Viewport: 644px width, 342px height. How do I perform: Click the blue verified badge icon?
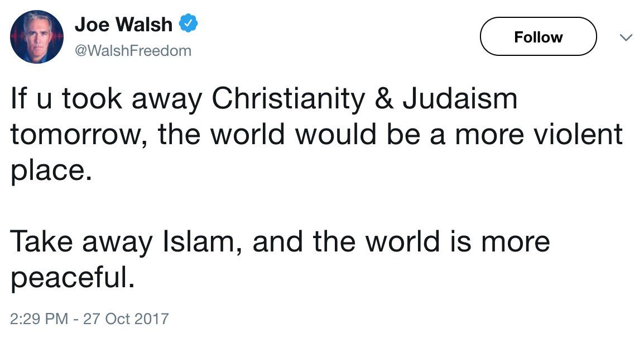(189, 24)
